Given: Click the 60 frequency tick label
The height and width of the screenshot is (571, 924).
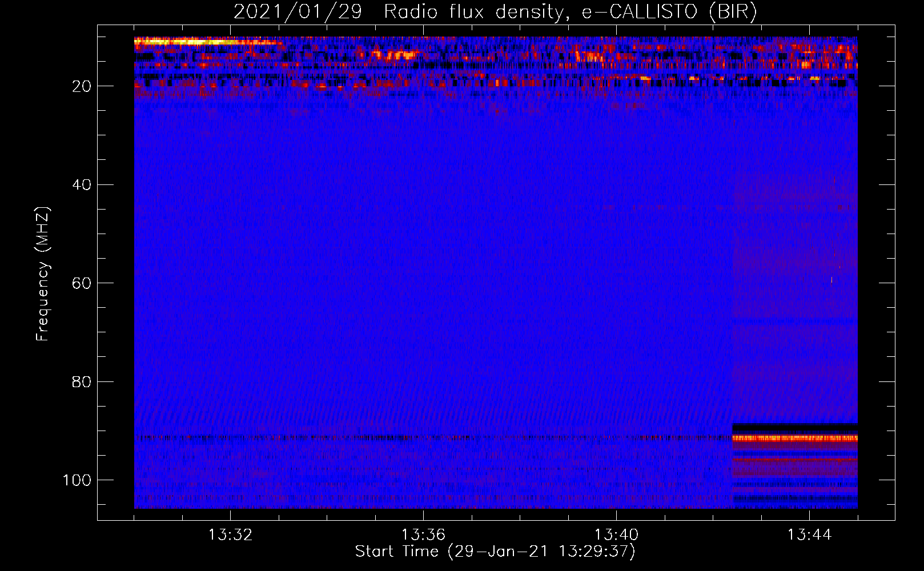Looking at the screenshot, I should tap(82, 283).
